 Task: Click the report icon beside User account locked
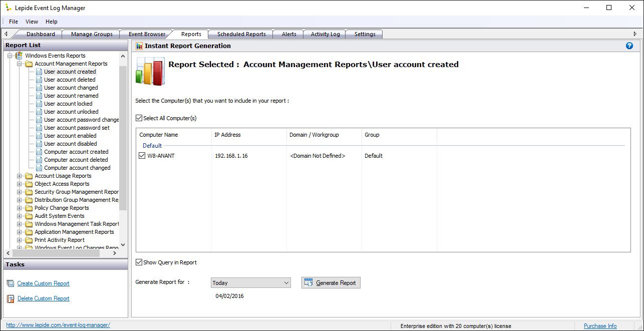[x=39, y=104]
